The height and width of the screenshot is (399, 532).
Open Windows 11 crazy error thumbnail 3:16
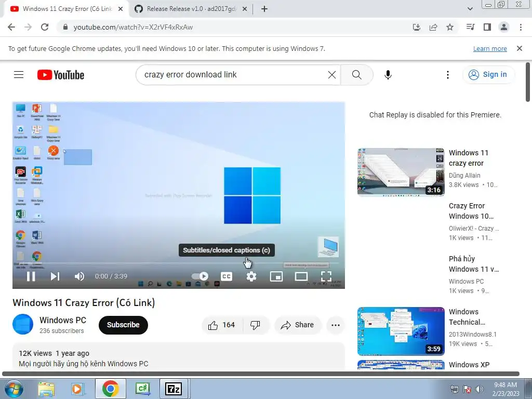coord(401,172)
